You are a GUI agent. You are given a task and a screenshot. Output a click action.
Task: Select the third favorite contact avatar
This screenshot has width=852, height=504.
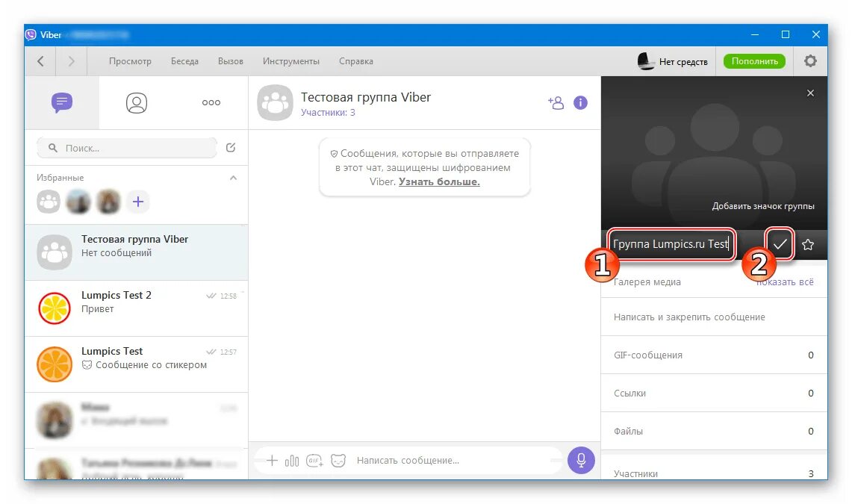[x=108, y=202]
